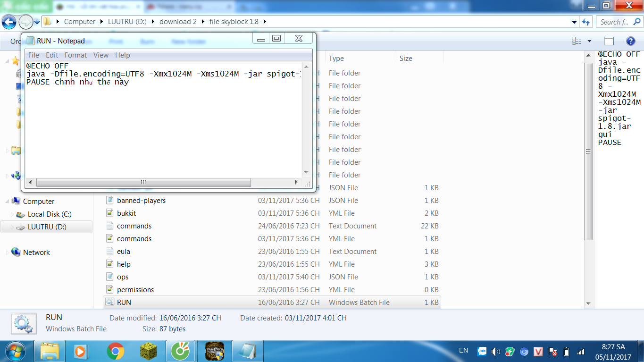Open Windows Explorer from the taskbar
Viewport: 644px width, 362px height.
(x=50, y=351)
